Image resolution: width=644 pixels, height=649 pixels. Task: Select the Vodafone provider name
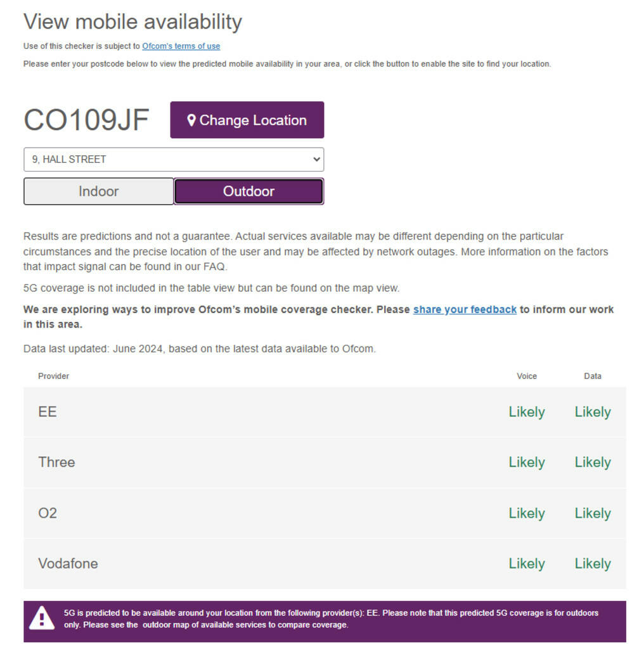tap(68, 564)
